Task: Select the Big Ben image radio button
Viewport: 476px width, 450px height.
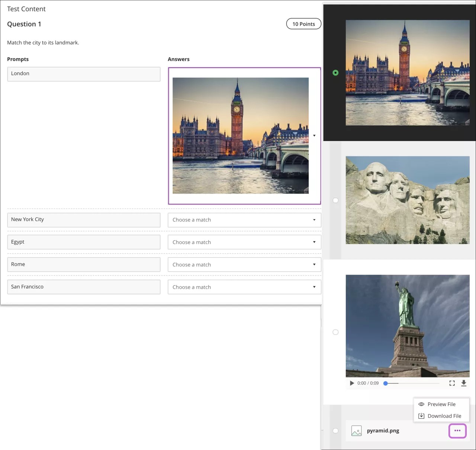Action: 335,73
